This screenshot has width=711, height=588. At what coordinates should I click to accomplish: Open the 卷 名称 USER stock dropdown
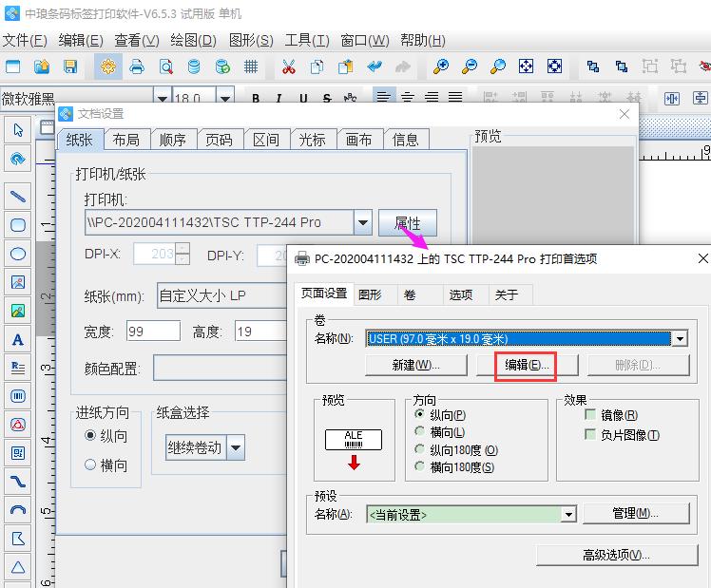click(x=680, y=339)
